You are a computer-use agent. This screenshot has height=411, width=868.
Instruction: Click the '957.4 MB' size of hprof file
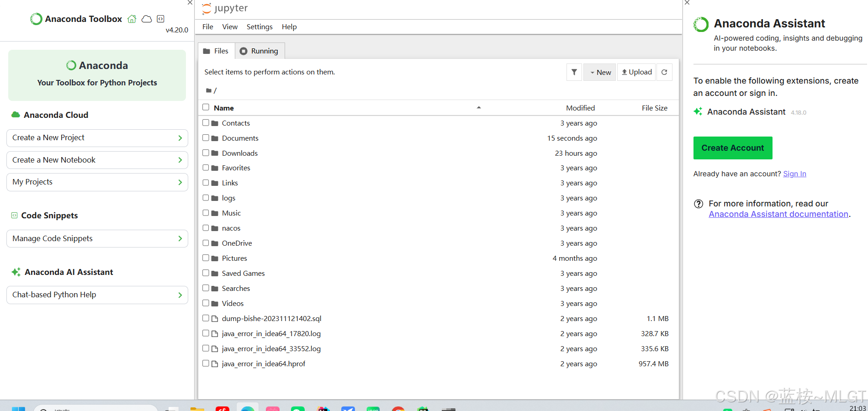coord(653,364)
